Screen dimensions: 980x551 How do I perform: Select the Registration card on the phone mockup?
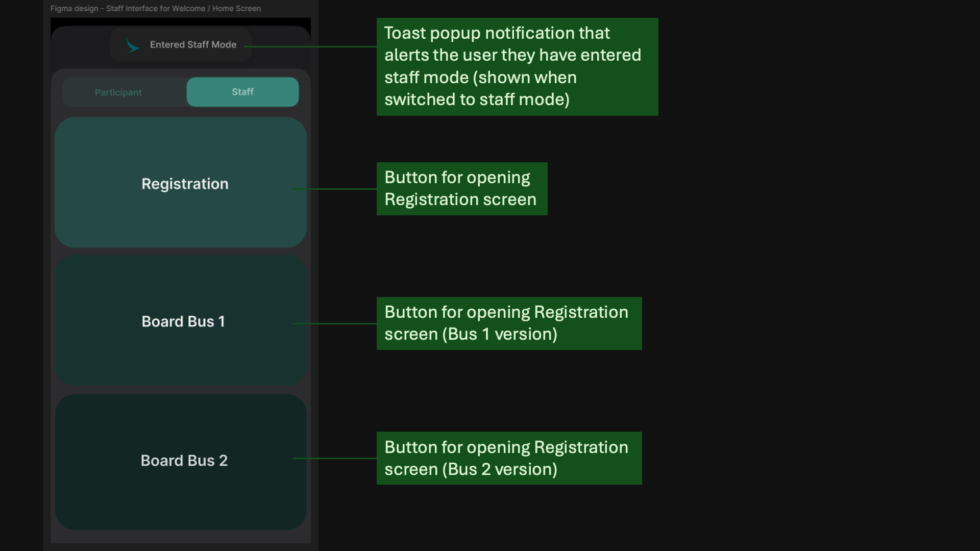(181, 183)
